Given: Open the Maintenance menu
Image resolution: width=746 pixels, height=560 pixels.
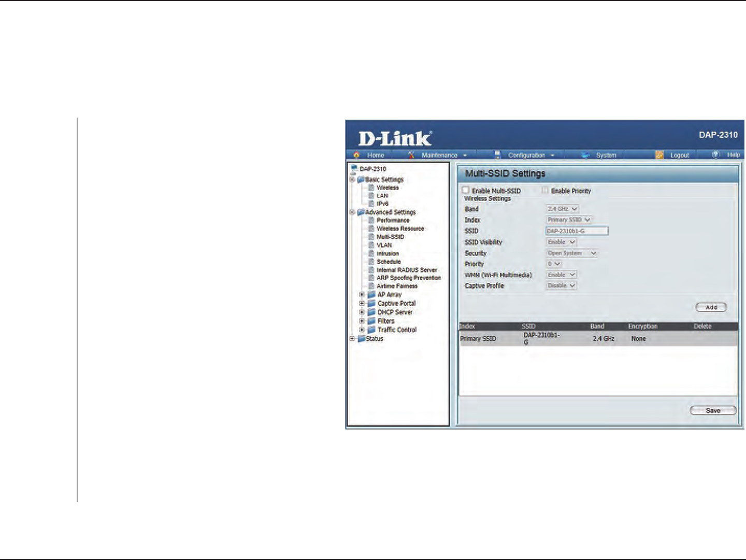Looking at the screenshot, I should pos(439,155).
